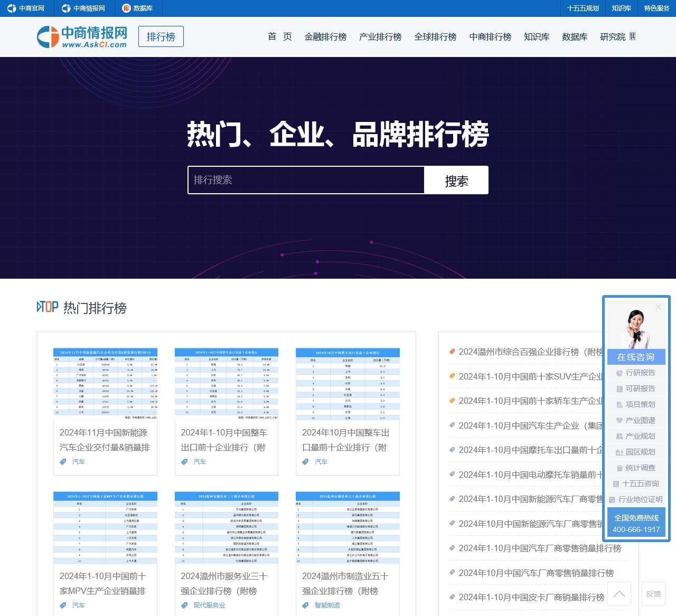Open 项目策划 in floating sidebar
676x616 pixels.
tap(636, 404)
